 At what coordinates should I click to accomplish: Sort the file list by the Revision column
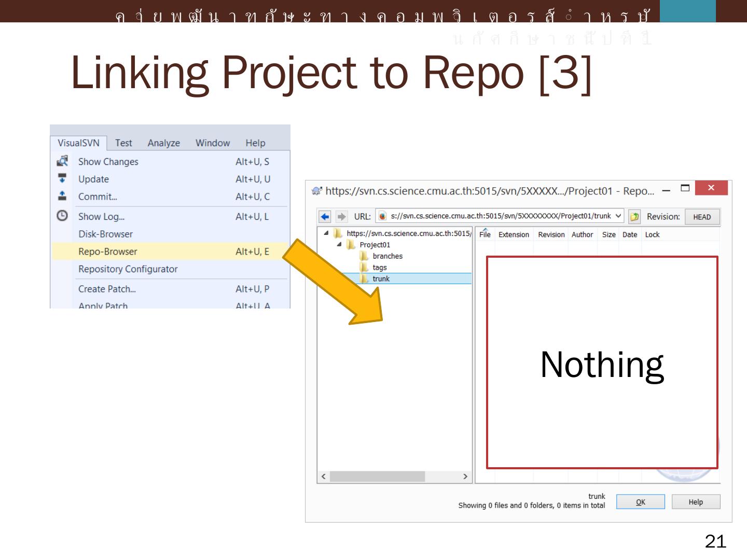551,235
